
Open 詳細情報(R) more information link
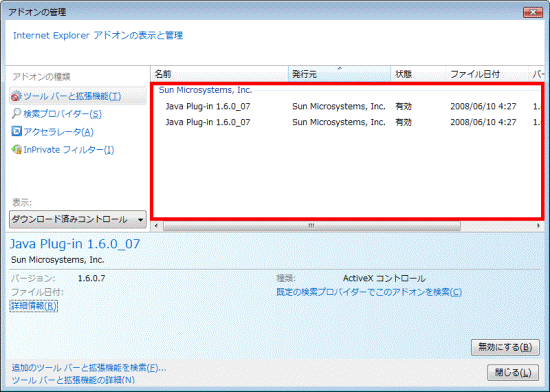click(34, 306)
